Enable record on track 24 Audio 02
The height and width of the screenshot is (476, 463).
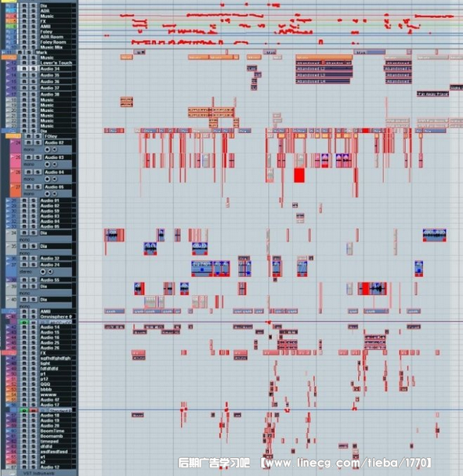[47, 150]
